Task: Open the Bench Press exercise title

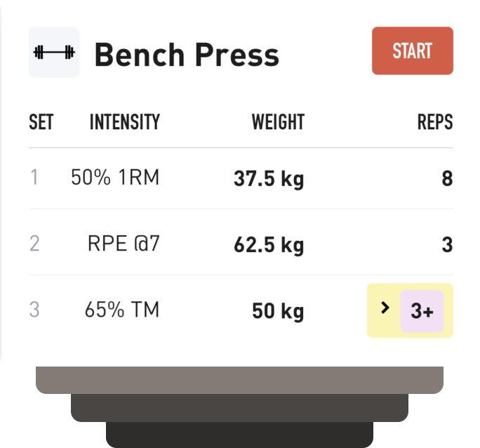Action: (x=187, y=54)
